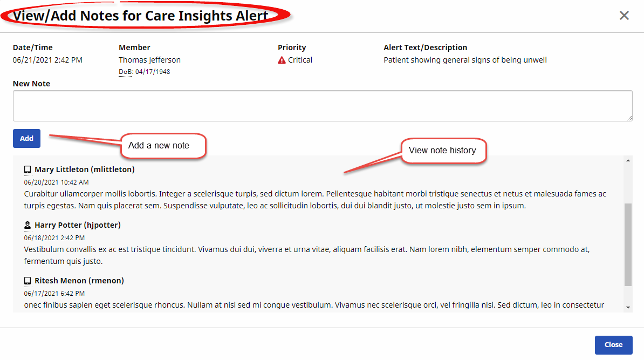644x360 pixels.
Task: Click the device icon beside Mary Littleton
Action: click(x=28, y=169)
